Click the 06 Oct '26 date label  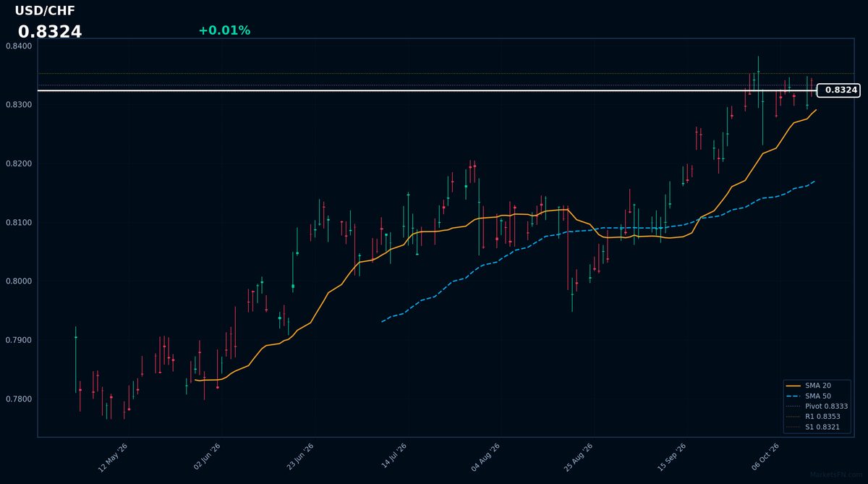(765, 457)
